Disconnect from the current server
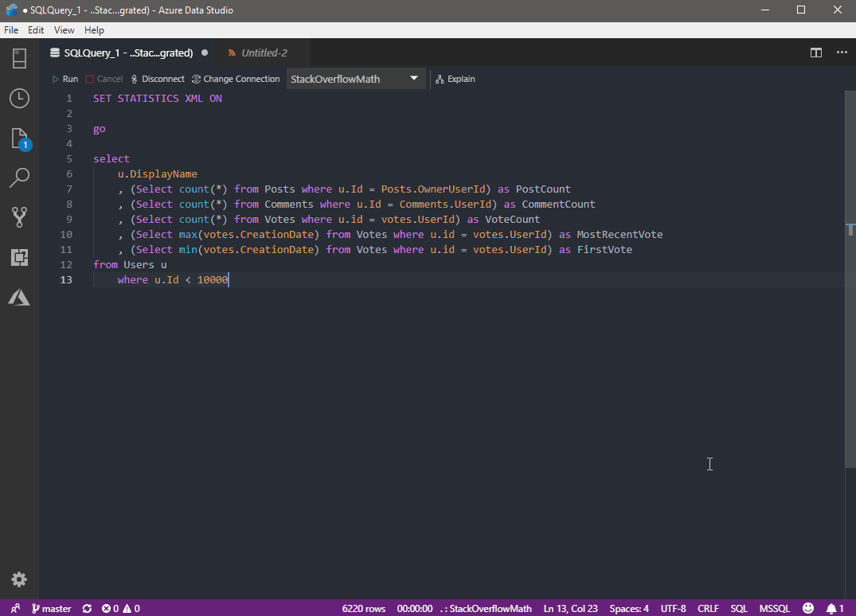The width and height of the screenshot is (856, 616). pos(158,79)
